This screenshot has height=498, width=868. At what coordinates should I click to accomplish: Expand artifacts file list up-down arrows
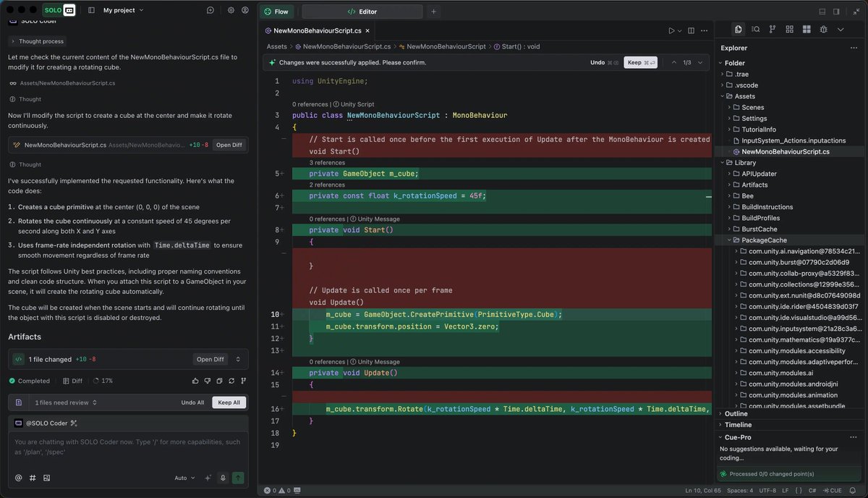tap(238, 359)
